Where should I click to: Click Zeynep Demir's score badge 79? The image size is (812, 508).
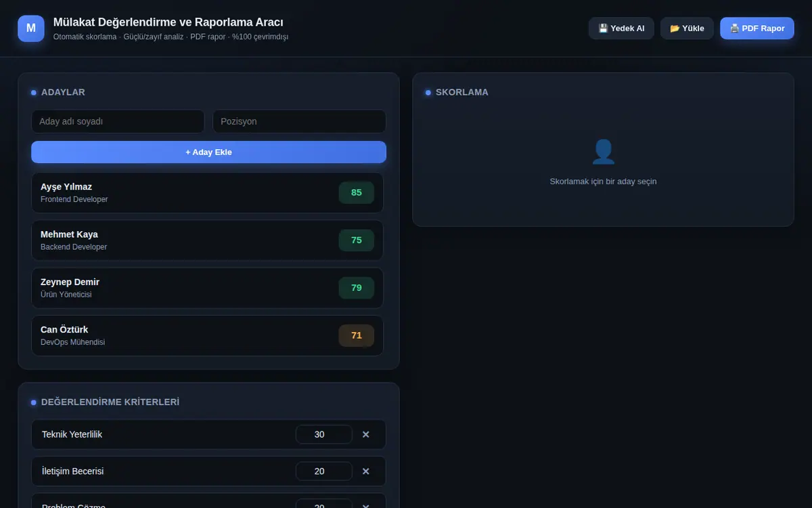click(x=357, y=288)
